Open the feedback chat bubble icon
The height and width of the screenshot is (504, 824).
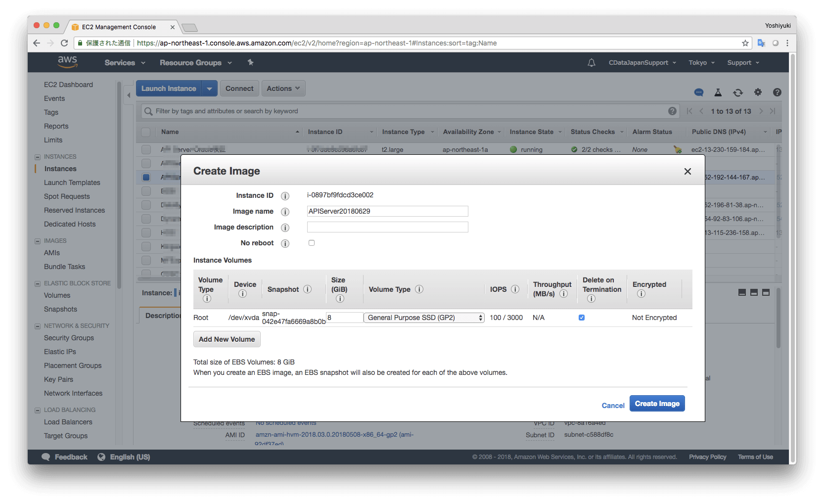[699, 92]
